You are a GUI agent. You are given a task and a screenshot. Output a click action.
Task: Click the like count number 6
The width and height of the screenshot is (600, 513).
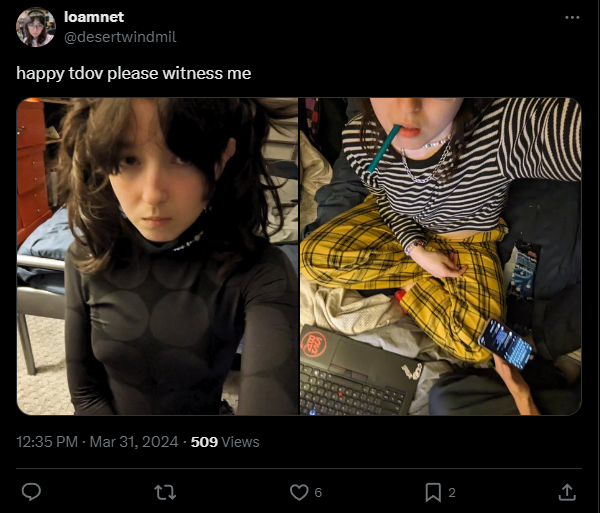coord(318,493)
